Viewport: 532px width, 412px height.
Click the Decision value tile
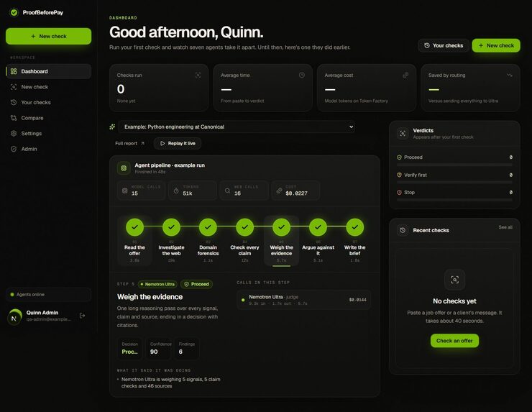click(x=131, y=349)
